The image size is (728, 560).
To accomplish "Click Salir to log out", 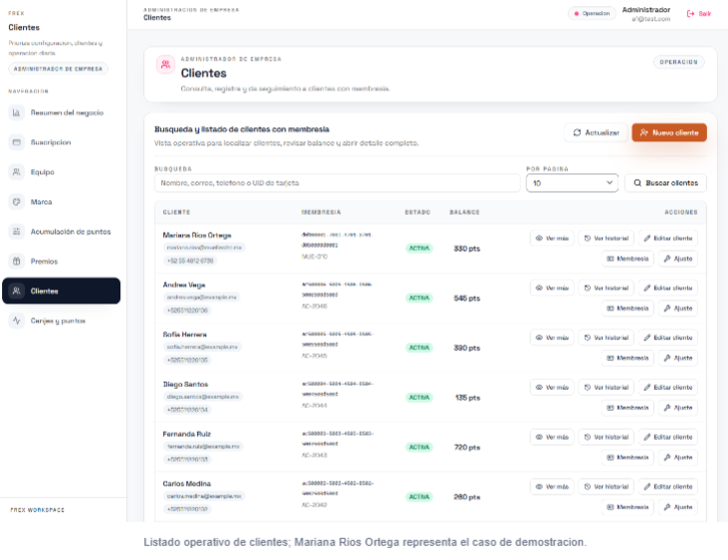I will [699, 14].
